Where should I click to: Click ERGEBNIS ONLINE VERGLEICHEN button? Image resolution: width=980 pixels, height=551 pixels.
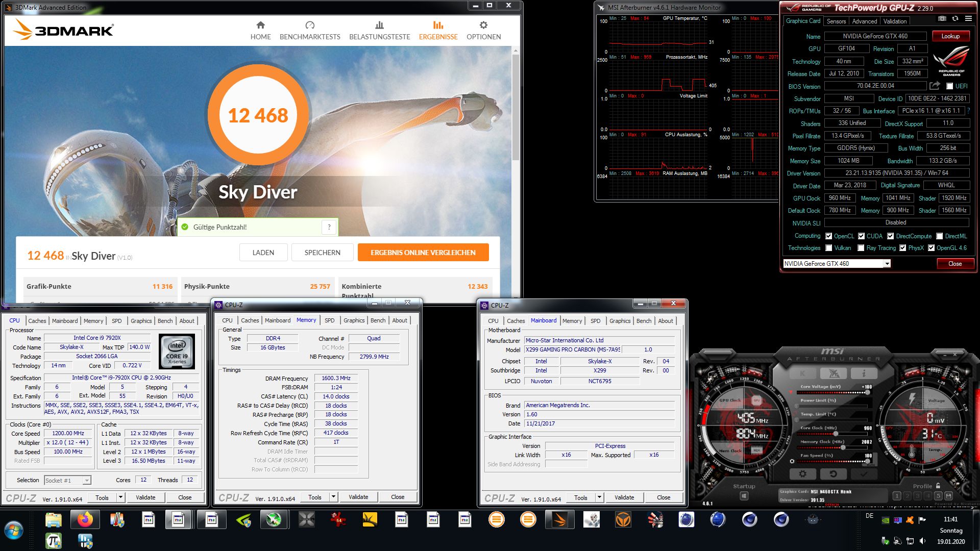[x=423, y=253]
